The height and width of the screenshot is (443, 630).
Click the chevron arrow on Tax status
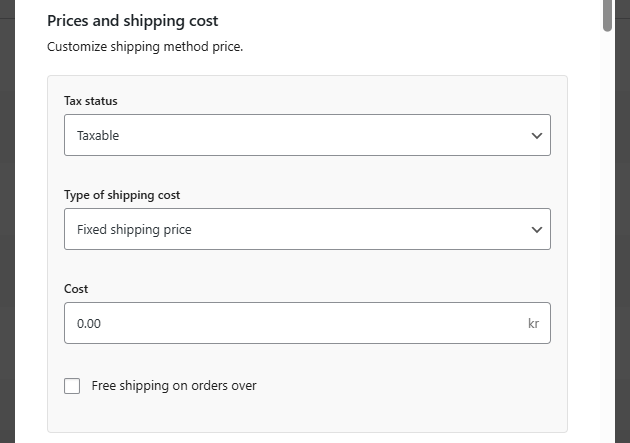(x=537, y=136)
